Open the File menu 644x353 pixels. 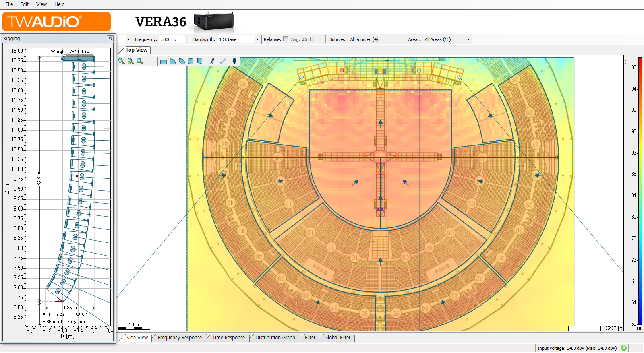pos(9,4)
